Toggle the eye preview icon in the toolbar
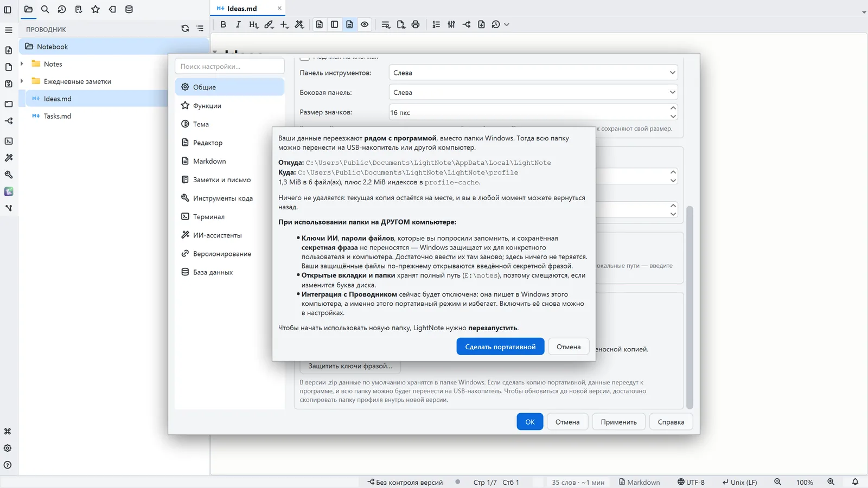This screenshot has height=488, width=868. coord(365,24)
